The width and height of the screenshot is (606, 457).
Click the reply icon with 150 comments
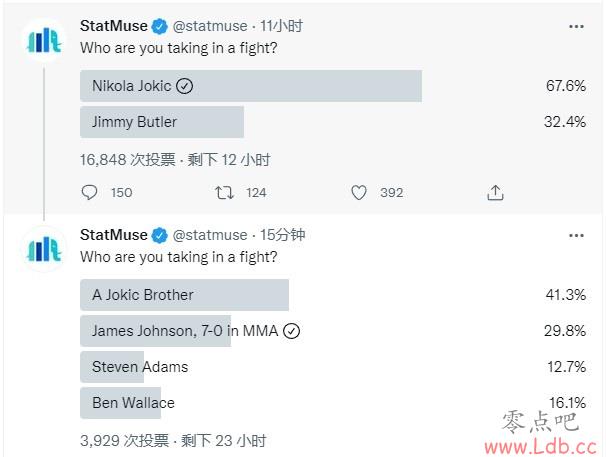click(89, 193)
